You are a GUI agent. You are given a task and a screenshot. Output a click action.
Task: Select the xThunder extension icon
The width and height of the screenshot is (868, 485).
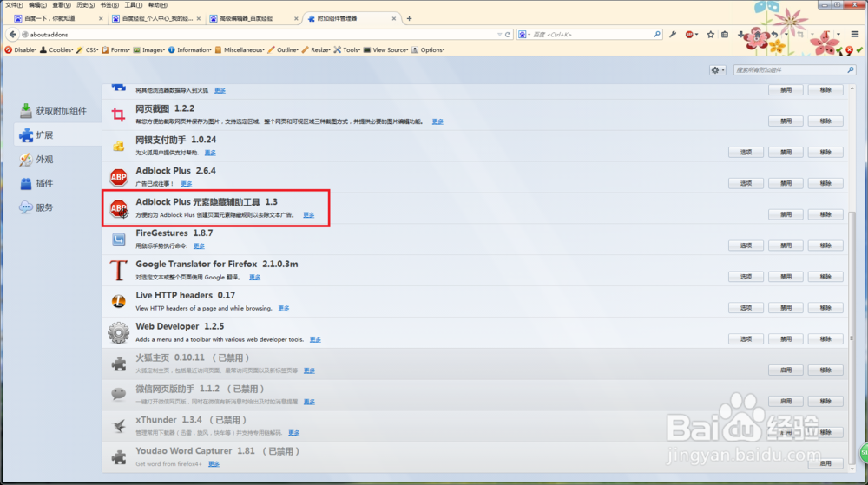point(118,426)
